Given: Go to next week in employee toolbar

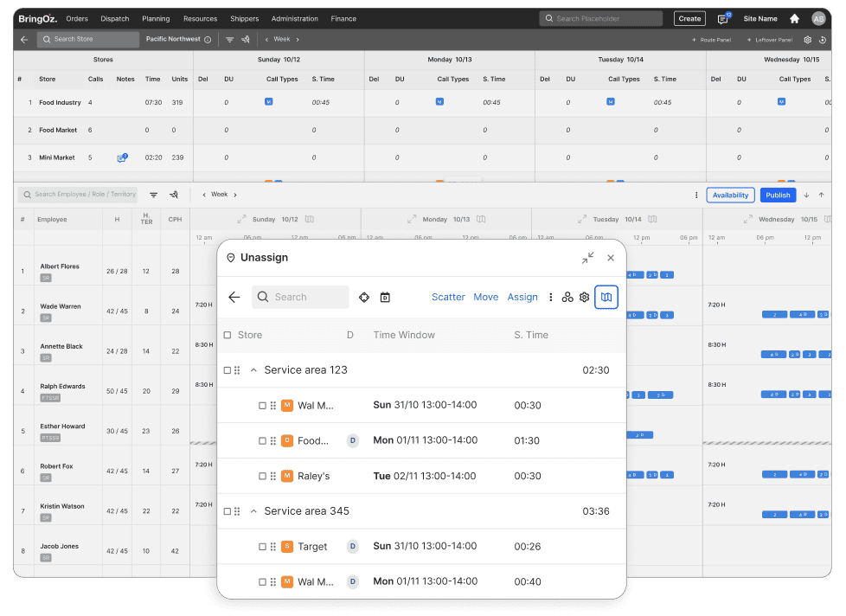Looking at the screenshot, I should point(235,195).
